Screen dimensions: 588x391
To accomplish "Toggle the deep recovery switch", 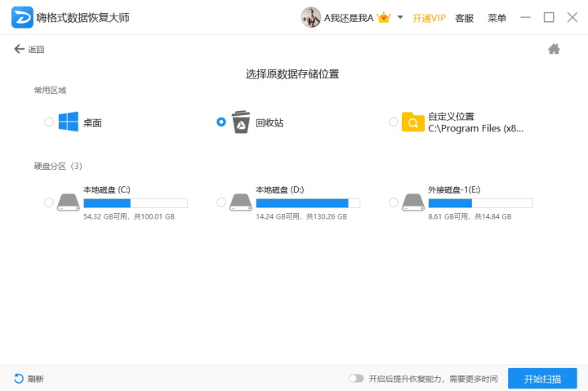I will pyautogui.click(x=356, y=379).
